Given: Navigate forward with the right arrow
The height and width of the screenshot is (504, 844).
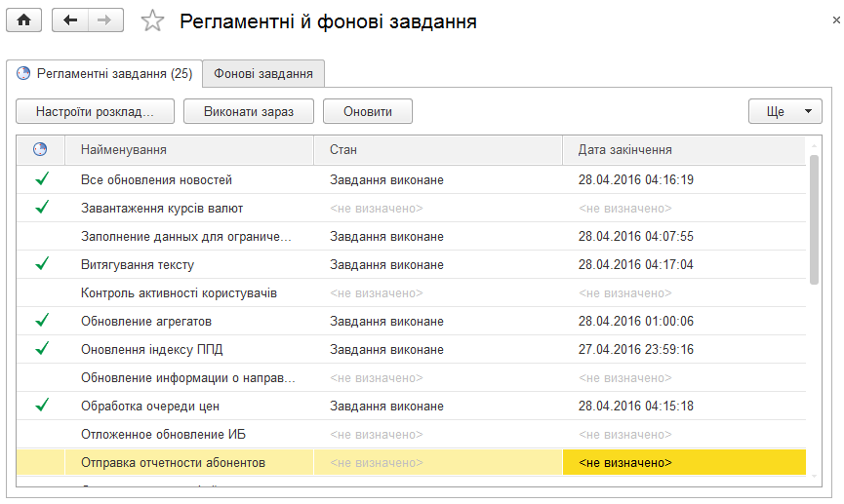Looking at the screenshot, I should pyautogui.click(x=105, y=20).
